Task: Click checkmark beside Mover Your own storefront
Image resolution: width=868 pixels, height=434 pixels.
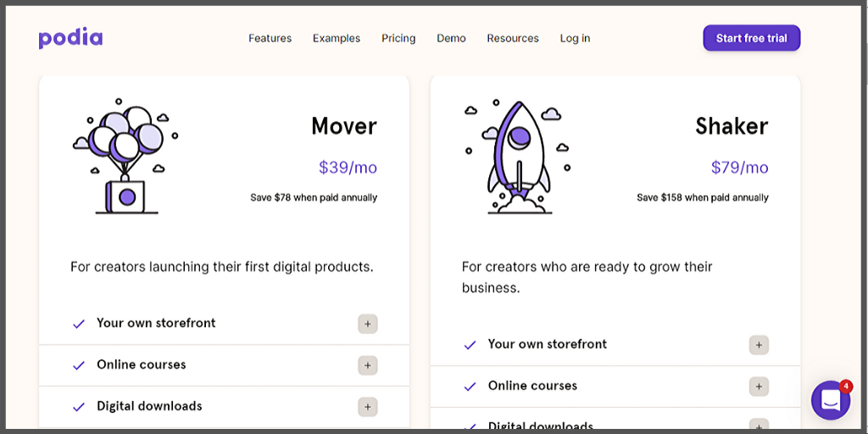Action: pyautogui.click(x=79, y=324)
